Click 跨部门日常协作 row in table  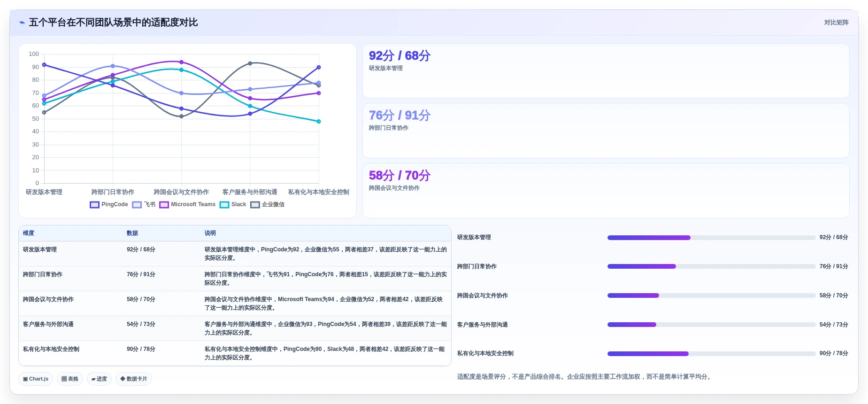point(235,279)
